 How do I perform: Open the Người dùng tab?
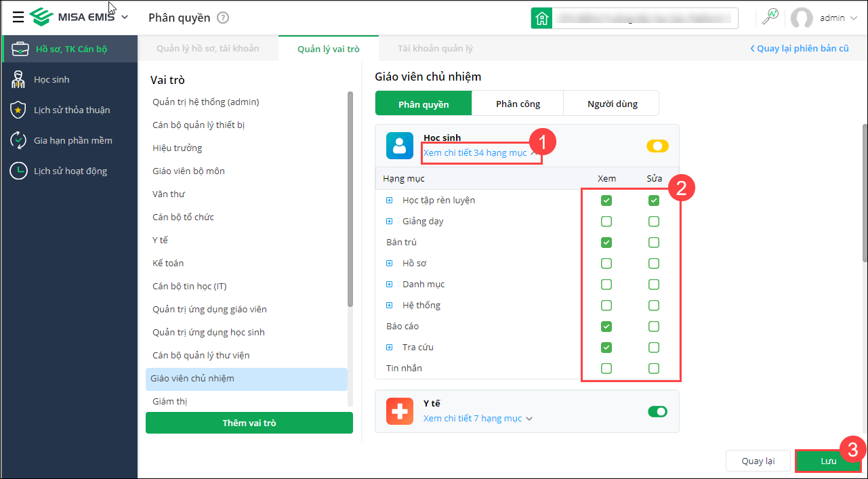click(x=612, y=104)
